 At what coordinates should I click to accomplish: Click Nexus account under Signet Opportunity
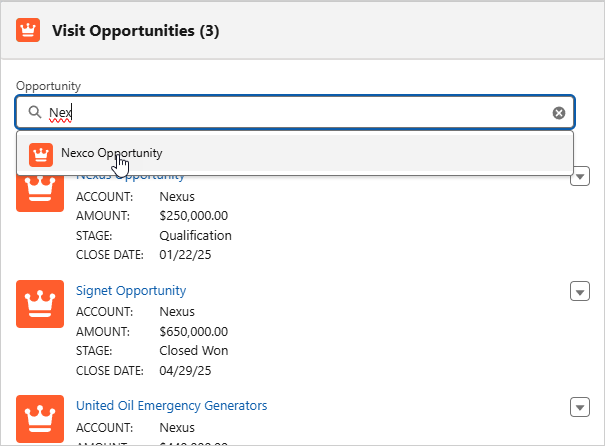point(177,311)
